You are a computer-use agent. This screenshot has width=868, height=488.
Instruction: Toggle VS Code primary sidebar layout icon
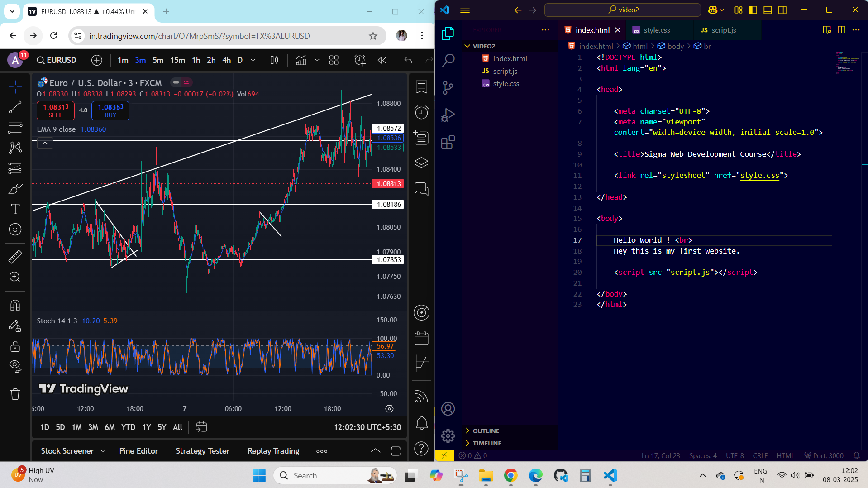point(753,10)
